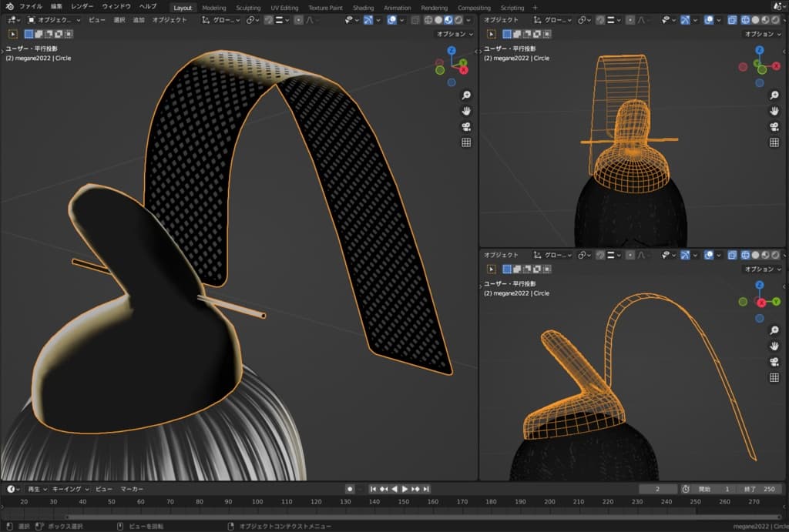Click the zoom magnifier icon in the main viewport
The image size is (789, 532).
pos(466,95)
